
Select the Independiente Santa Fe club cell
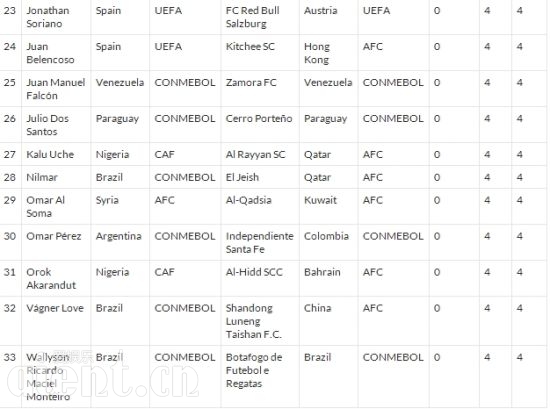(x=260, y=243)
